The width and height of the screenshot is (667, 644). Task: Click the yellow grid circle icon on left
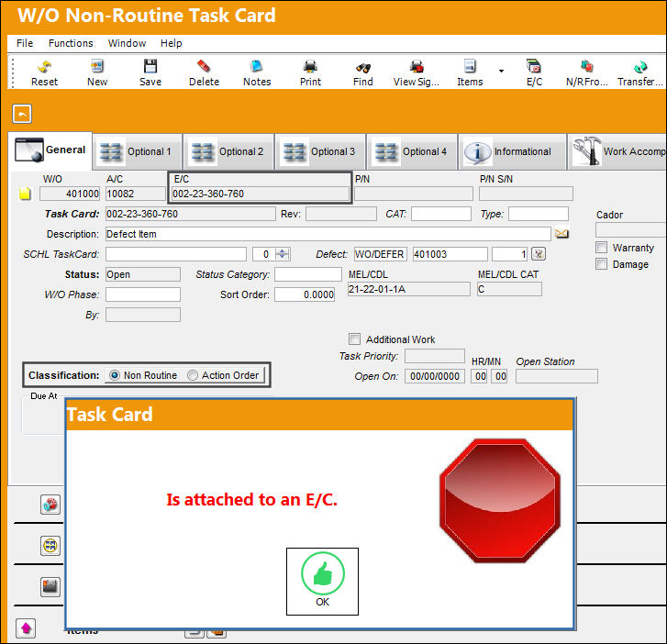(x=50, y=545)
